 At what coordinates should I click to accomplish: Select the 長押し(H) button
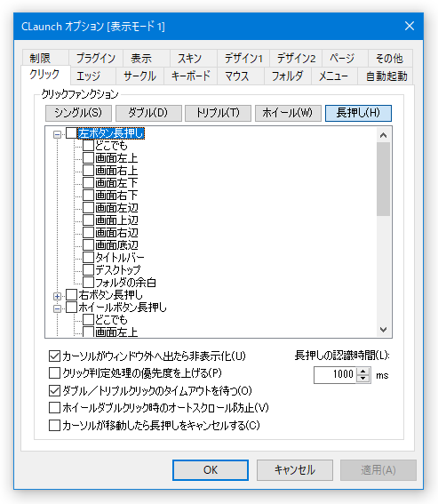pyautogui.click(x=358, y=113)
